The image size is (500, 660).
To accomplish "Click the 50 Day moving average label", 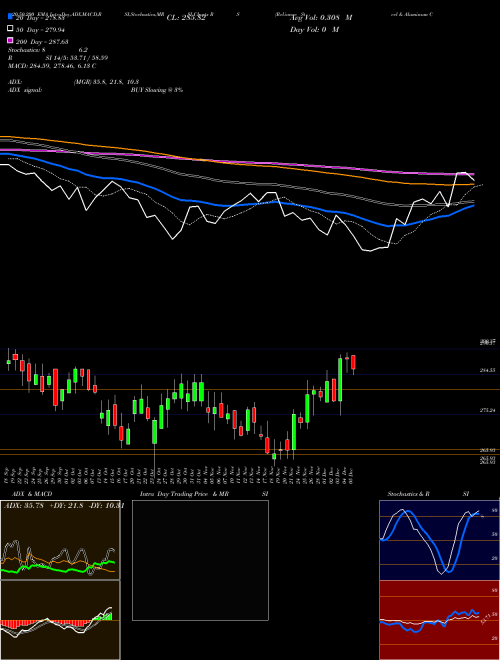I will coord(40,29).
